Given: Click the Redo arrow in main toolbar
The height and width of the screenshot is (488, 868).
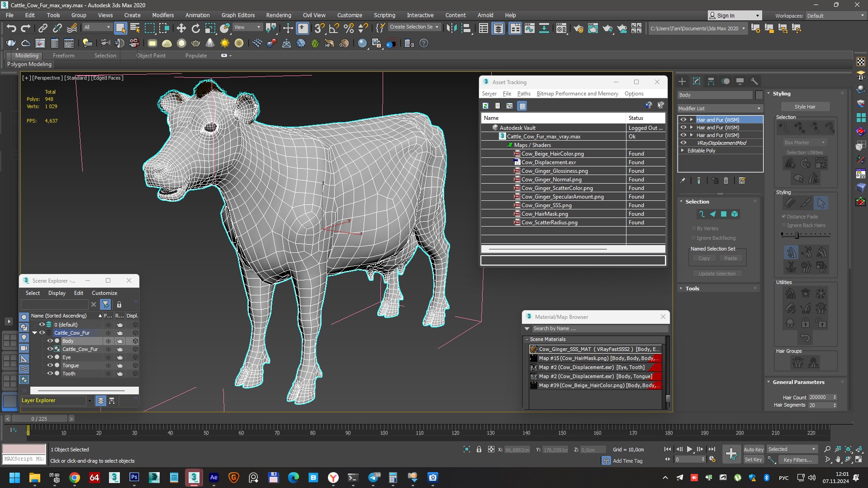Looking at the screenshot, I should pos(26,28).
